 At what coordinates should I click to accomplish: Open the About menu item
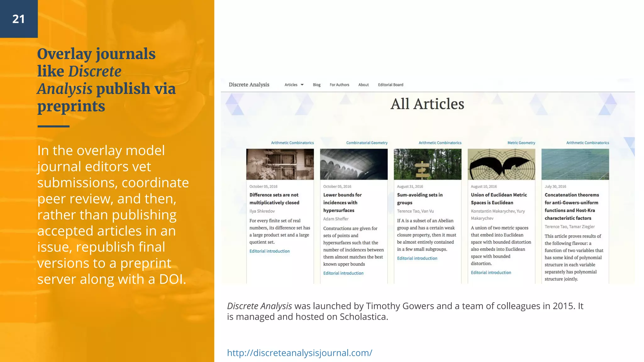(364, 85)
